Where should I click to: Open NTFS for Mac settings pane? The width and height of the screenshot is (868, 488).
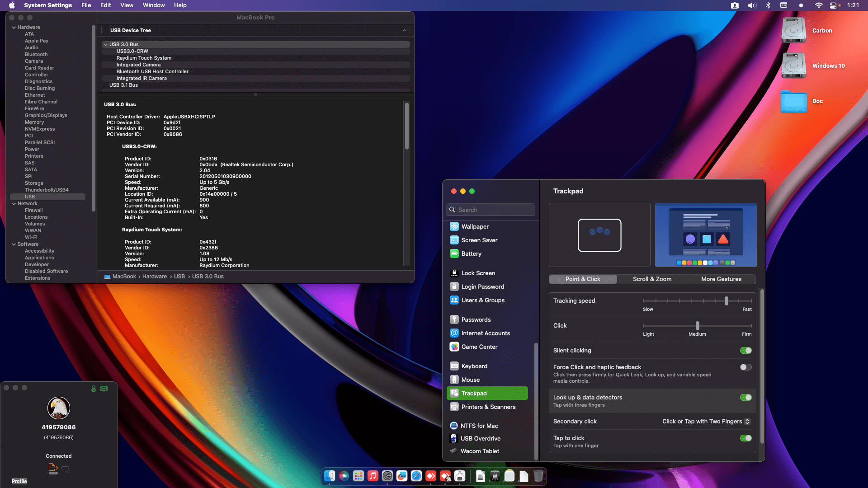pyautogui.click(x=479, y=426)
